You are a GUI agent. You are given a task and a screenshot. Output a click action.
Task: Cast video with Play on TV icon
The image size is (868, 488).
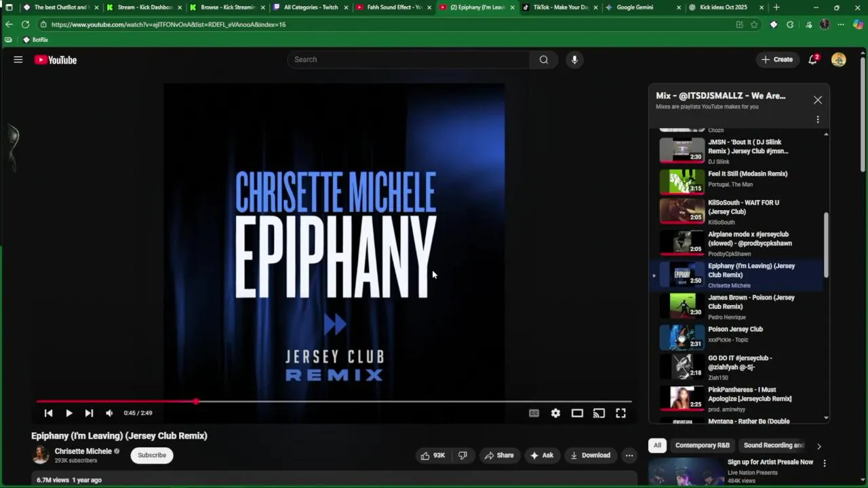coord(599,413)
